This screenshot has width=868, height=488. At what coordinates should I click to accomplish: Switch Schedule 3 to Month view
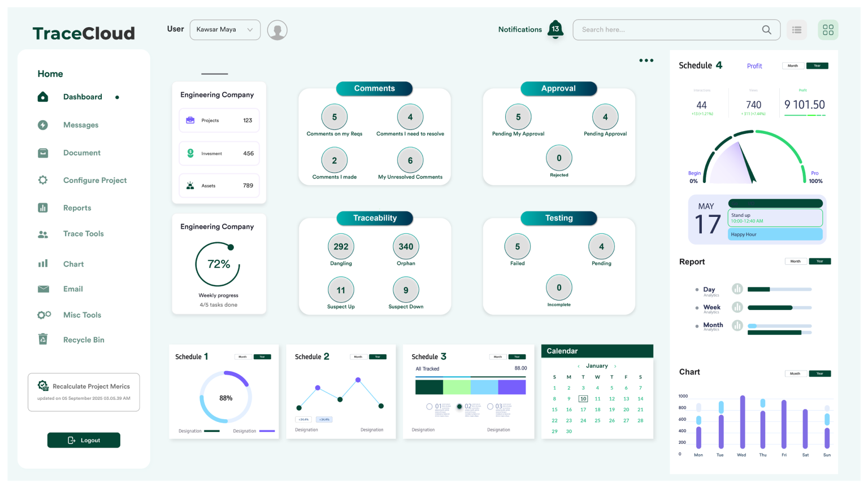click(x=498, y=356)
